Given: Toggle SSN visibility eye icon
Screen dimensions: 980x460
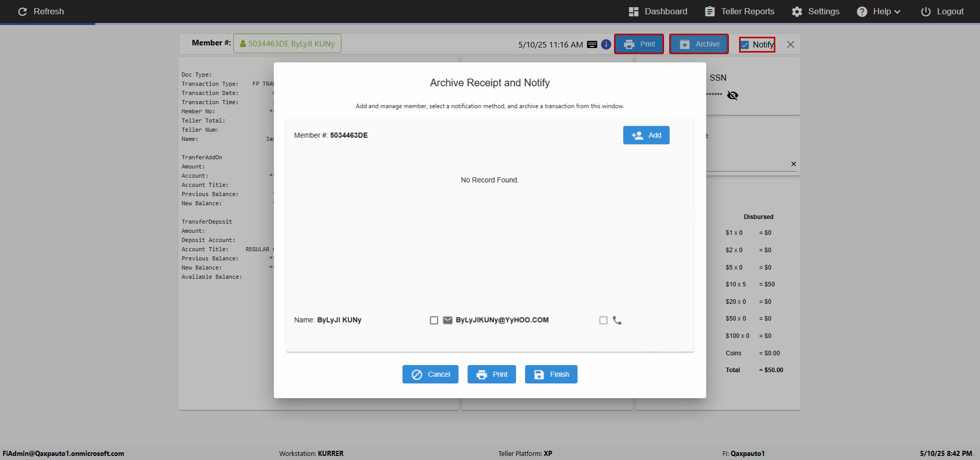Looking at the screenshot, I should (732, 95).
